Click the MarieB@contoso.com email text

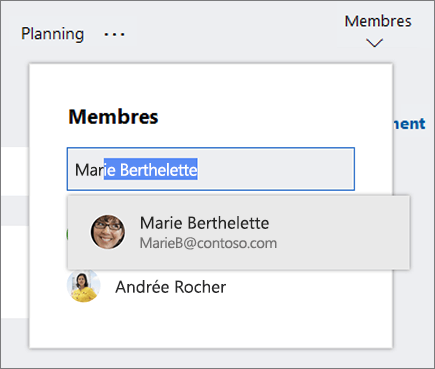point(208,243)
